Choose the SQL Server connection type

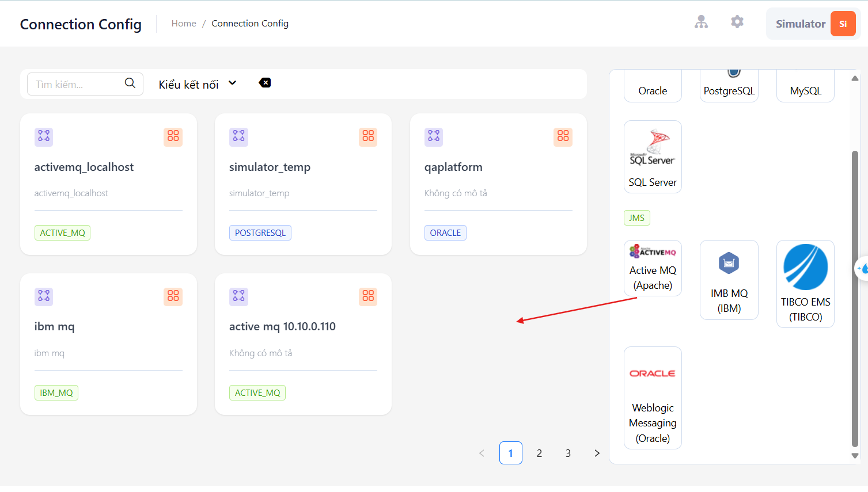point(653,157)
